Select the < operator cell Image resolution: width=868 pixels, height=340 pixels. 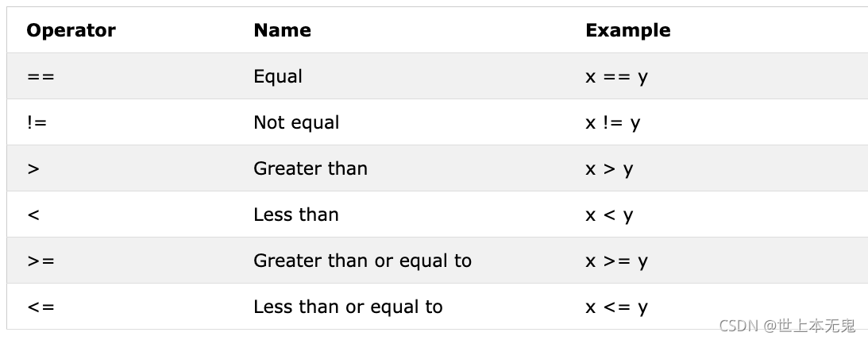coord(33,214)
